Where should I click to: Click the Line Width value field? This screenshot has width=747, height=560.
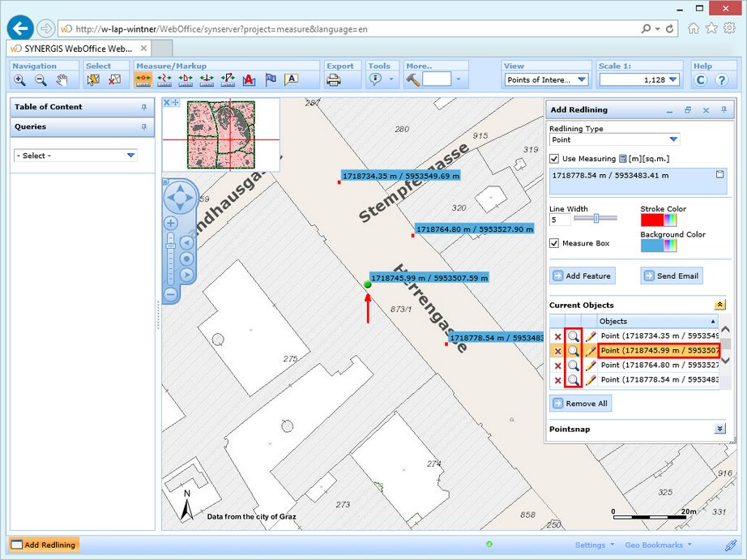pos(559,218)
